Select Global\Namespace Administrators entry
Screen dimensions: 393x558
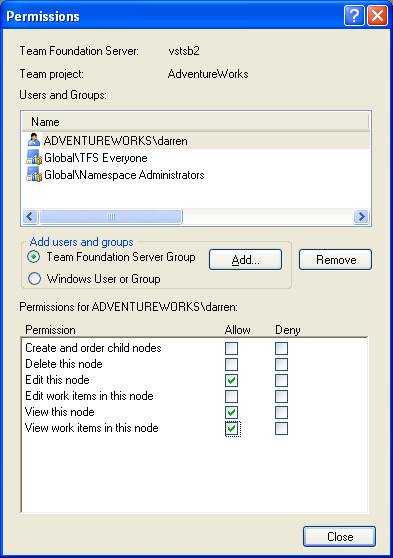[x=124, y=175]
